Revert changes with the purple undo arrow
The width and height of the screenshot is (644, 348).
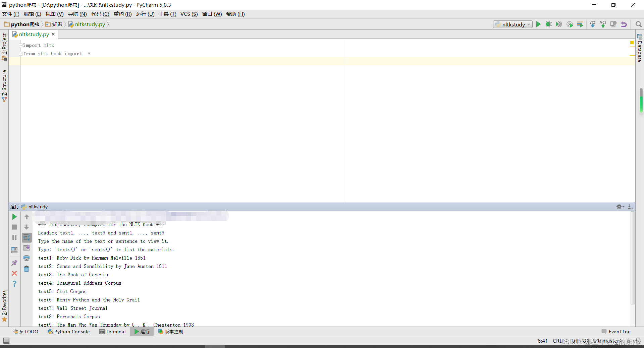(x=624, y=24)
